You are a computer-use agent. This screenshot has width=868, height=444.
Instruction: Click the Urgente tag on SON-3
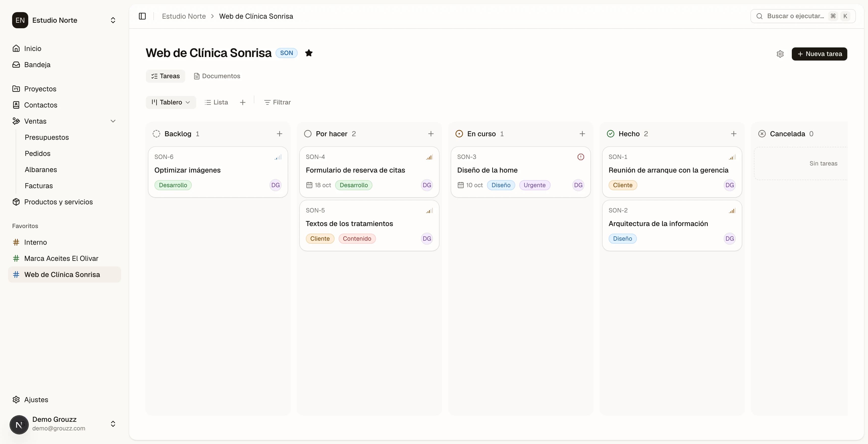pyautogui.click(x=534, y=185)
